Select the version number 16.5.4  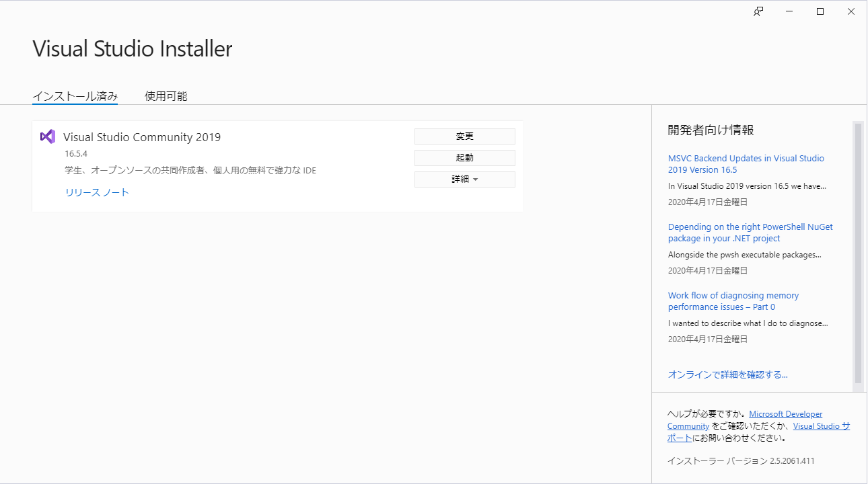click(x=76, y=154)
